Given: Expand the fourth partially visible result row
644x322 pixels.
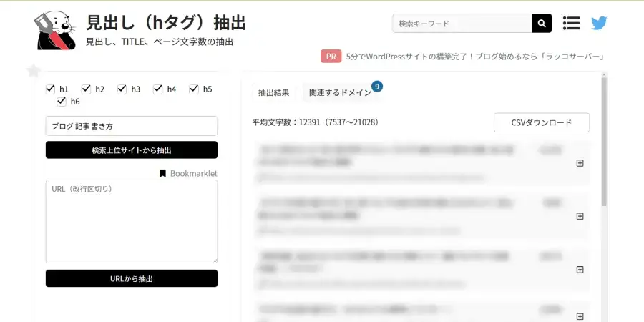Looking at the screenshot, I should (580, 316).
